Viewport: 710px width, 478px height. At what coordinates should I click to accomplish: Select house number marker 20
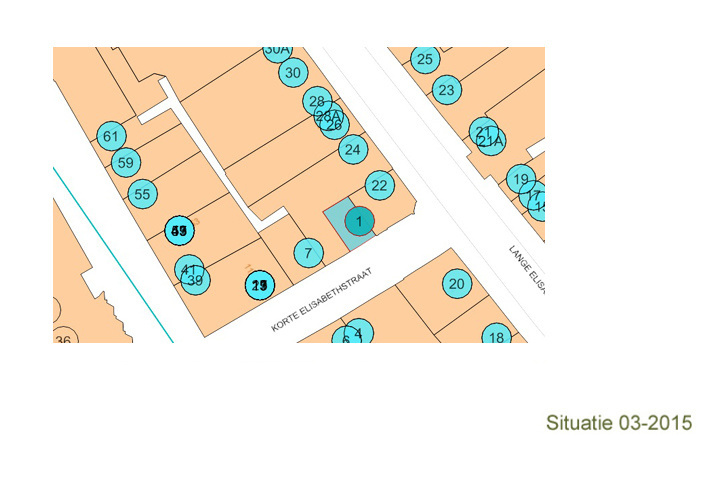[x=457, y=284]
